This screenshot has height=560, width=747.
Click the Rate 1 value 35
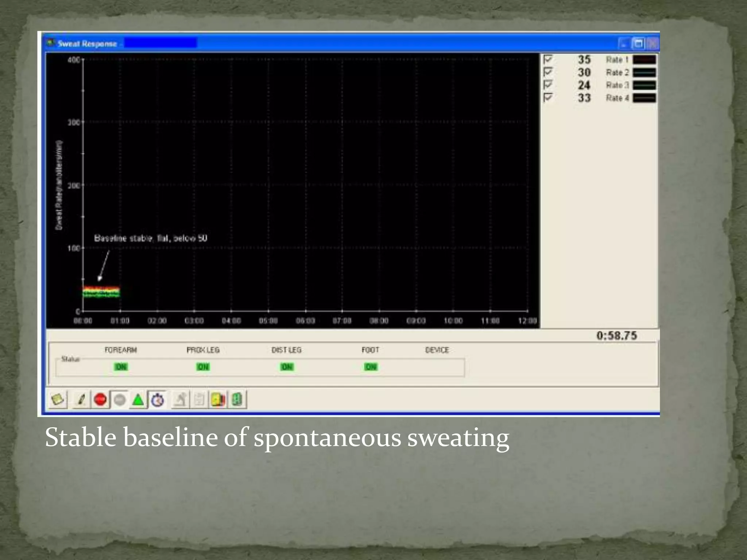click(x=584, y=59)
